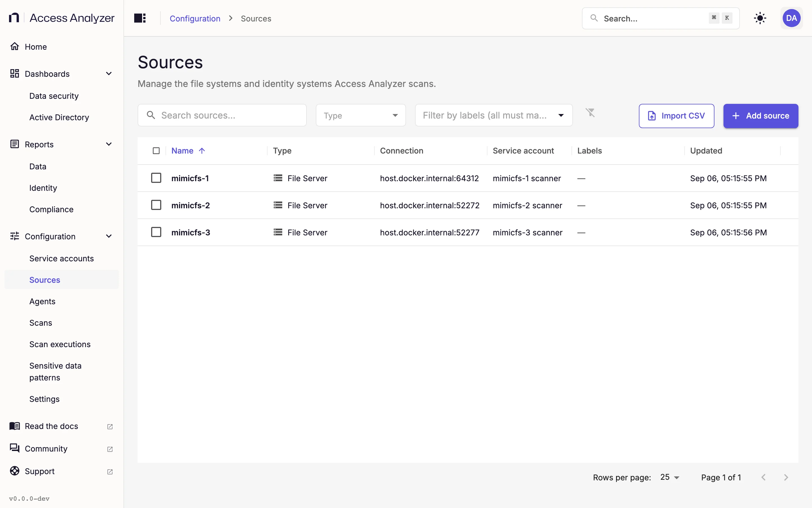Go to Scan executions
Viewport: 812px width, 508px height.
click(60, 344)
